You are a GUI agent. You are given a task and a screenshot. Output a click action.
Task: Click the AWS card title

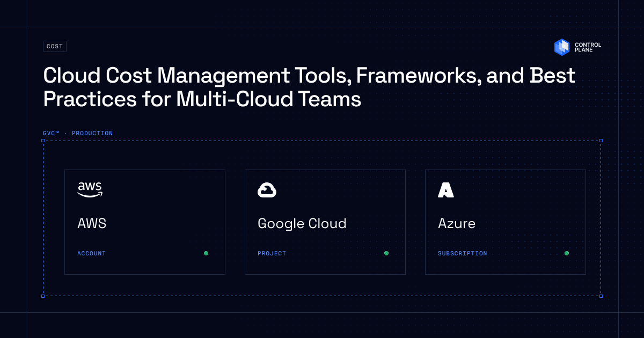tap(92, 224)
